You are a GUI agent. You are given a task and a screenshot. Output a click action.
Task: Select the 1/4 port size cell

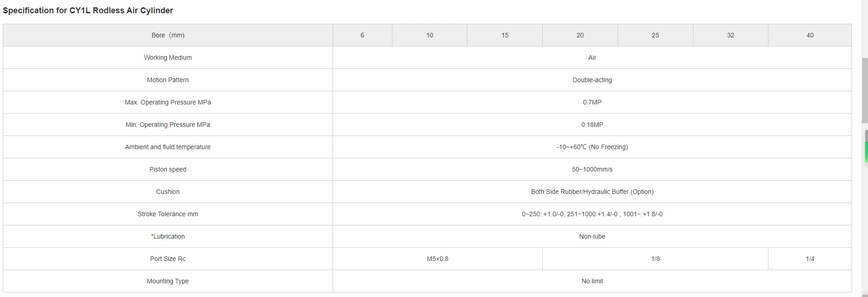point(810,259)
